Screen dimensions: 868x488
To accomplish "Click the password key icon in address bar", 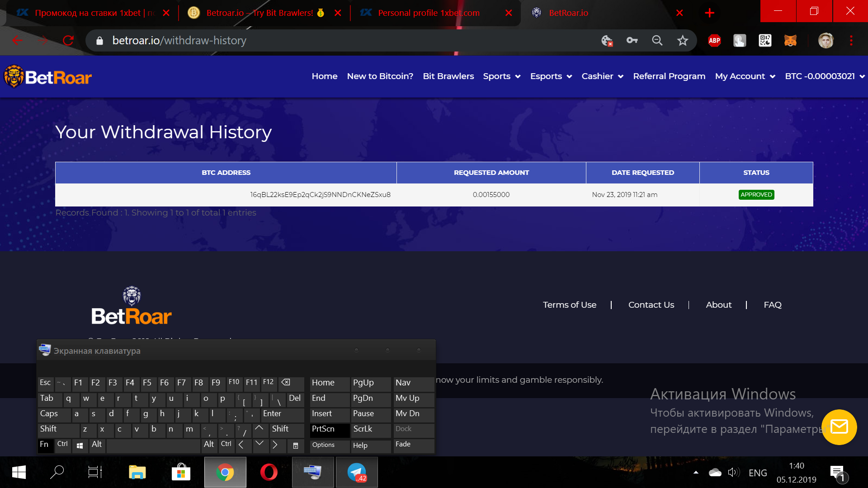I will (632, 41).
